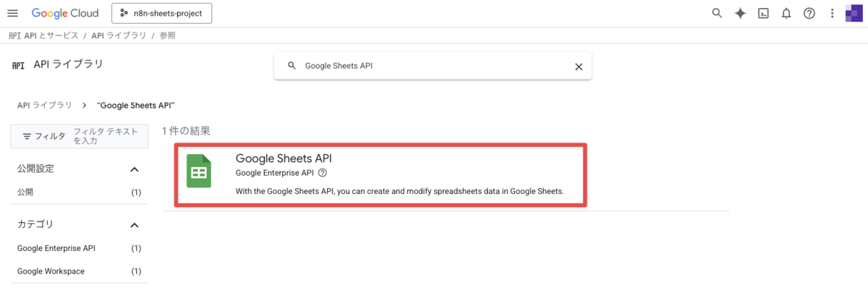Image resolution: width=868 pixels, height=301 pixels.
Task: Click the top bar search magnifier icon
Action: tap(717, 13)
